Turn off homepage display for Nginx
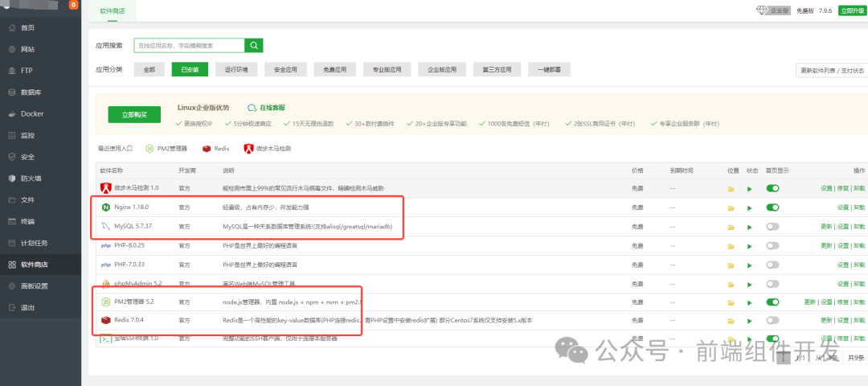Viewport: 868px width, 386px height. [772, 207]
